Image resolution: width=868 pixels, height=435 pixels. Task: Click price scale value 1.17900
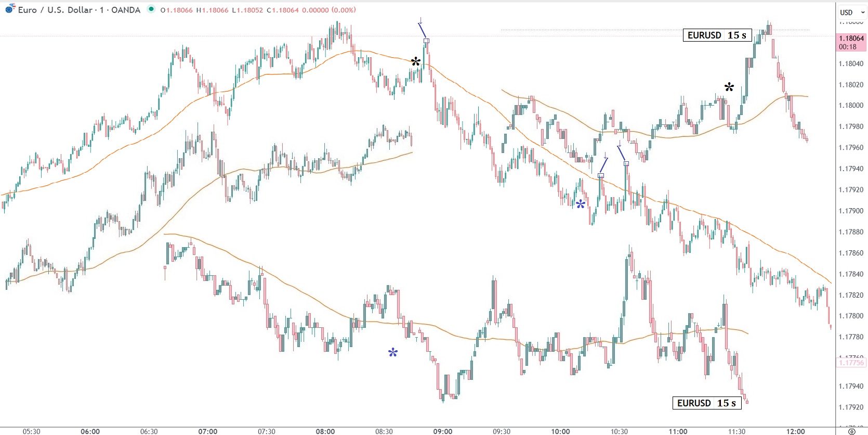coord(851,211)
